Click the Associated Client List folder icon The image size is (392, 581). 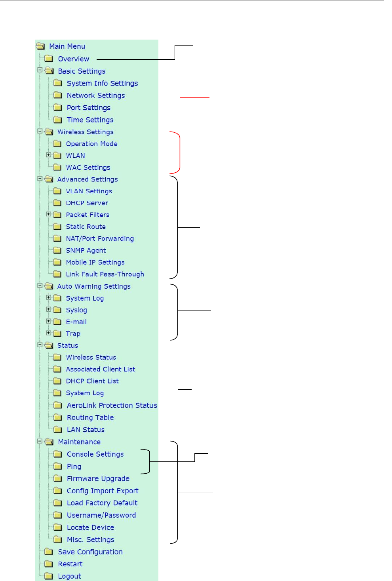coord(57,369)
